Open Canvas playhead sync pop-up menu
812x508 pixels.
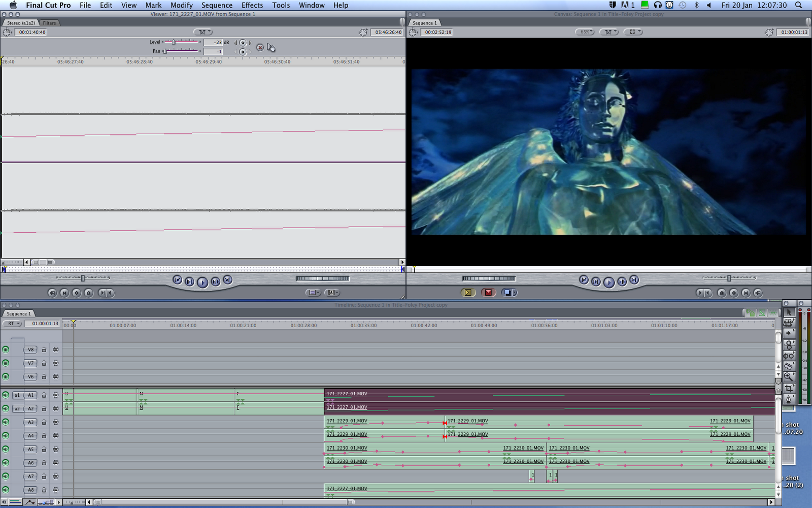click(608, 32)
